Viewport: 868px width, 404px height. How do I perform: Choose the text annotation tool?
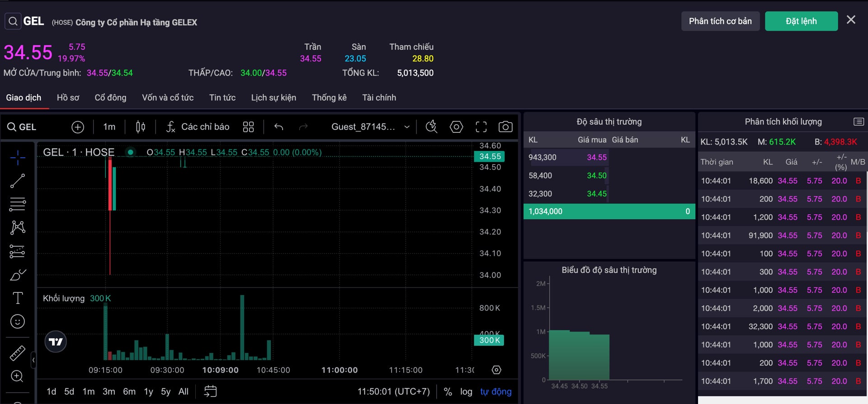coord(18,298)
